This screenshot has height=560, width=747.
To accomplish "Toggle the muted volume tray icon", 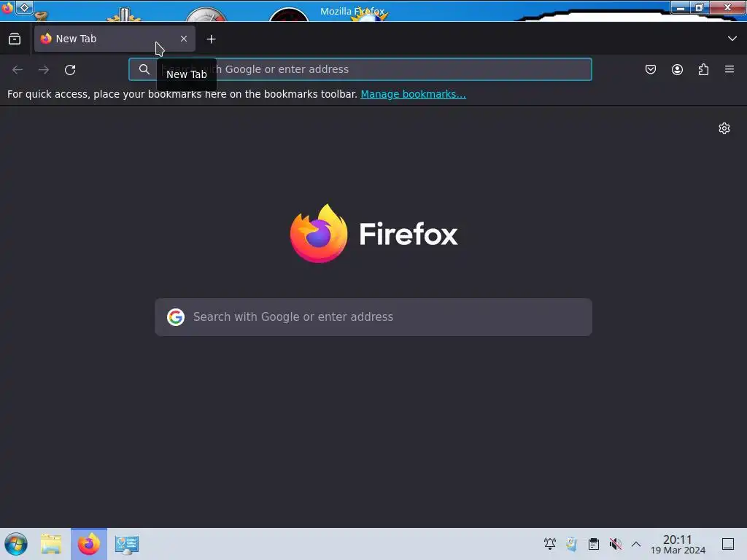I will 616,544.
